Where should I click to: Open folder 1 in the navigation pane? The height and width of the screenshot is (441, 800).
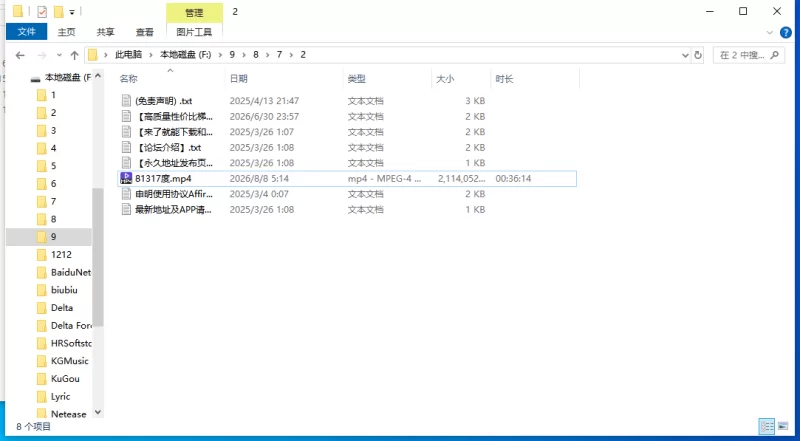[x=53, y=95]
